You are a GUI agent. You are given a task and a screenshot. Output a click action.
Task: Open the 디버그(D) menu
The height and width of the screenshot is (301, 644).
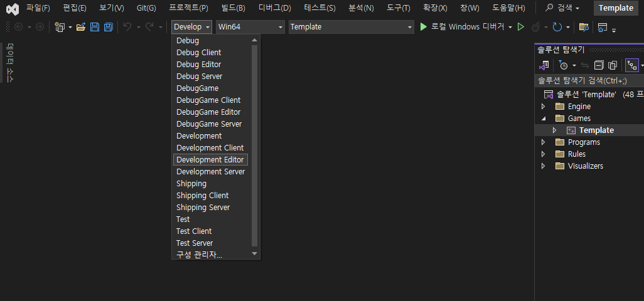275,8
